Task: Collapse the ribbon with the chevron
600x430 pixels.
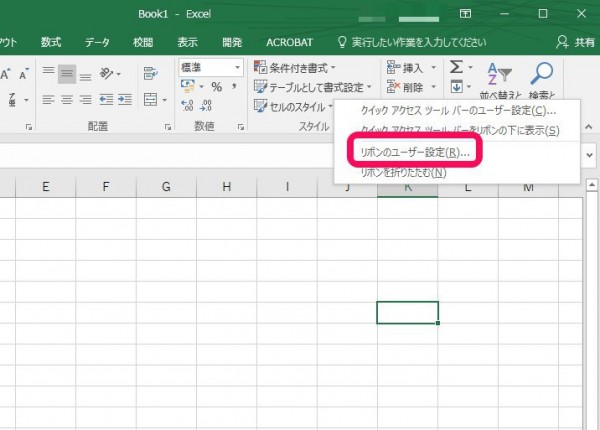Action: (589, 126)
